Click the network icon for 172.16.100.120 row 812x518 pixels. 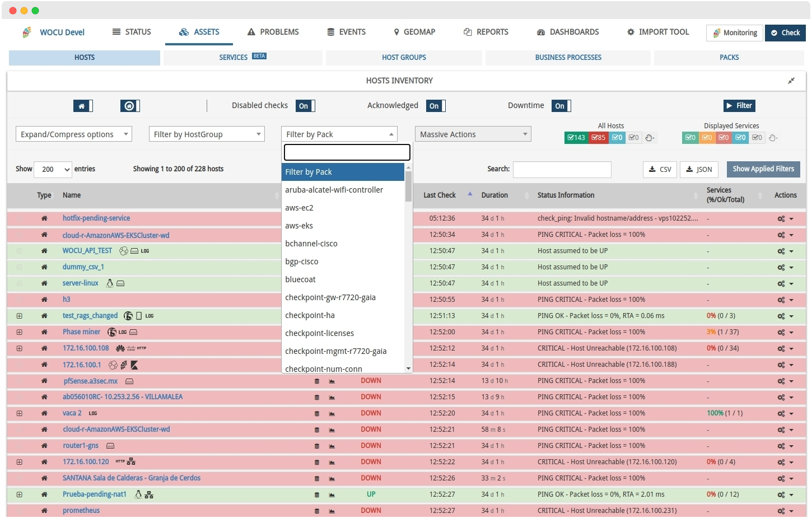point(131,462)
